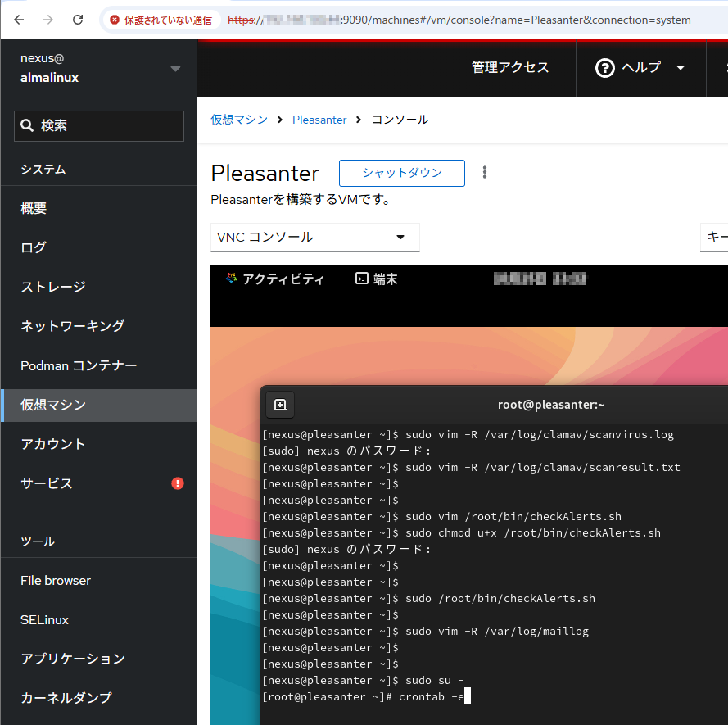Click the 検索 search field in sidebar
The height and width of the screenshot is (725, 728).
99,126
